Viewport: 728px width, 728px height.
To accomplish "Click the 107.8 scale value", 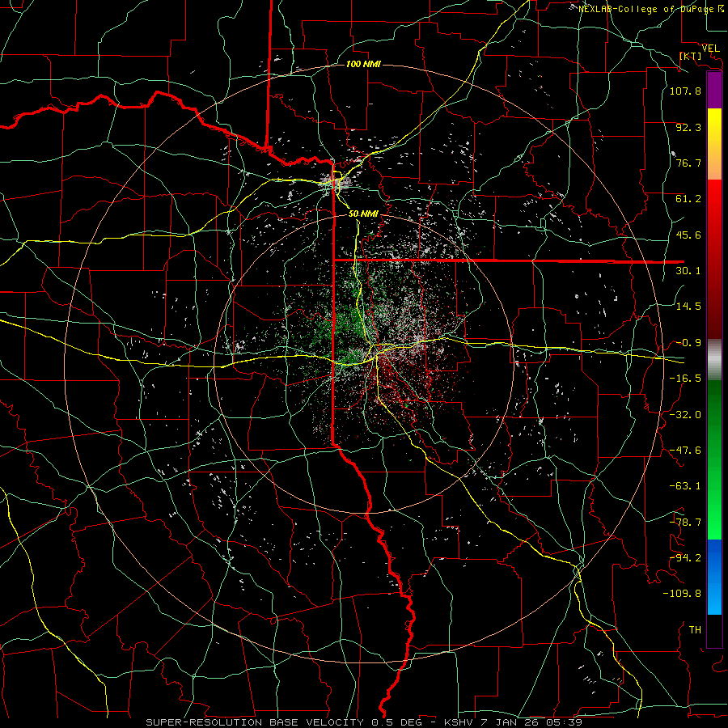I will point(685,91).
